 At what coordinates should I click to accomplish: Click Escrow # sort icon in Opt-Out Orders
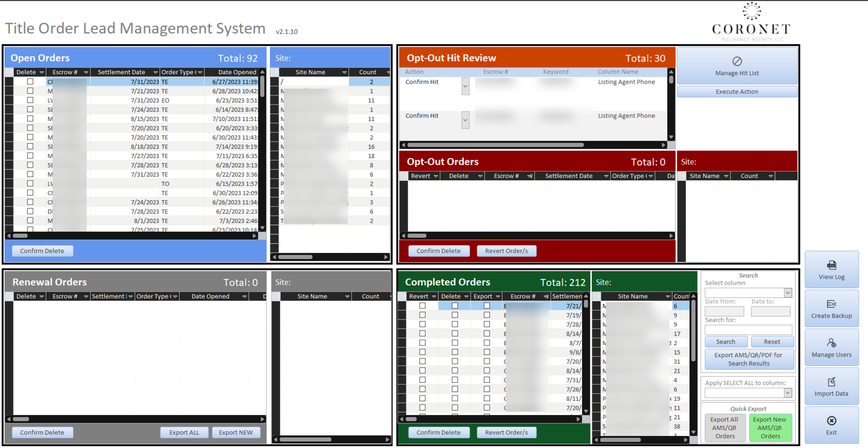530,176
